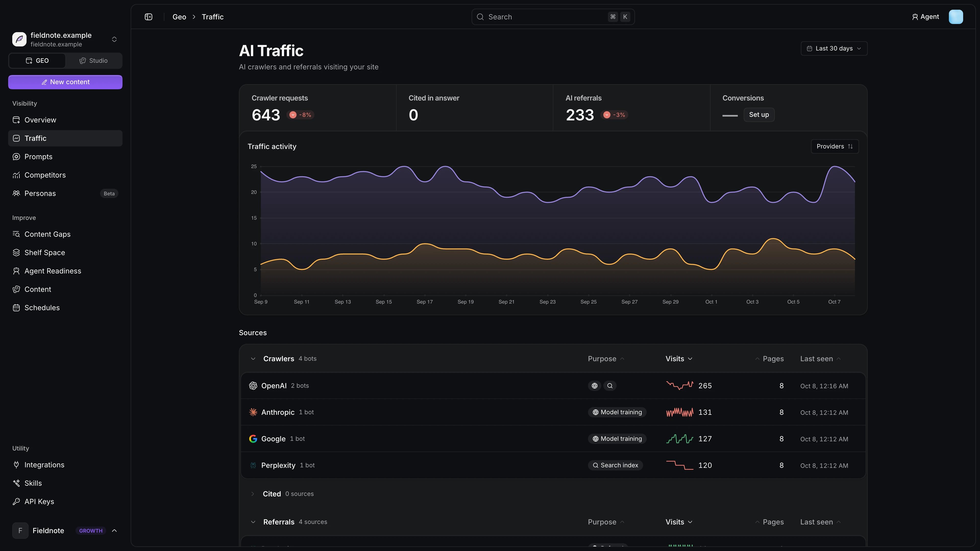Click the Anthropic logo icon
Image resolution: width=980 pixels, height=551 pixels.
click(x=253, y=412)
